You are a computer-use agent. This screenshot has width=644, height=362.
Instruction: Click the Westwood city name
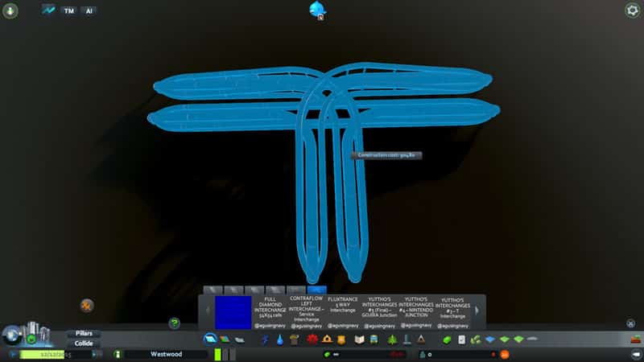(x=166, y=354)
